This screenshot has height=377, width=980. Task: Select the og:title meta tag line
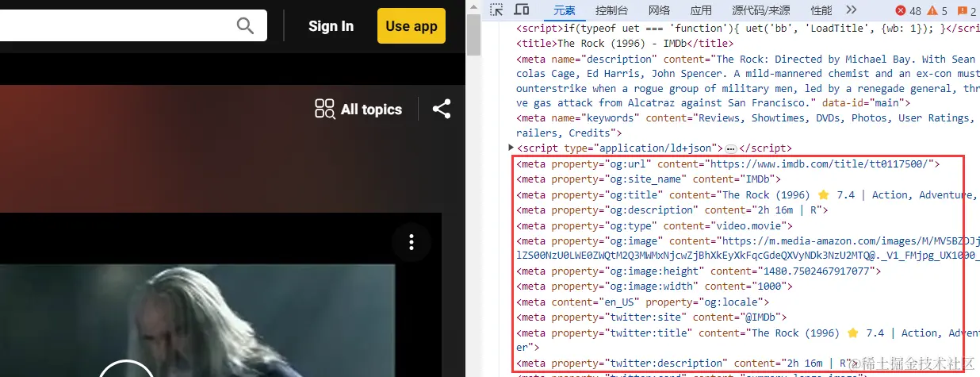pyautogui.click(x=746, y=195)
